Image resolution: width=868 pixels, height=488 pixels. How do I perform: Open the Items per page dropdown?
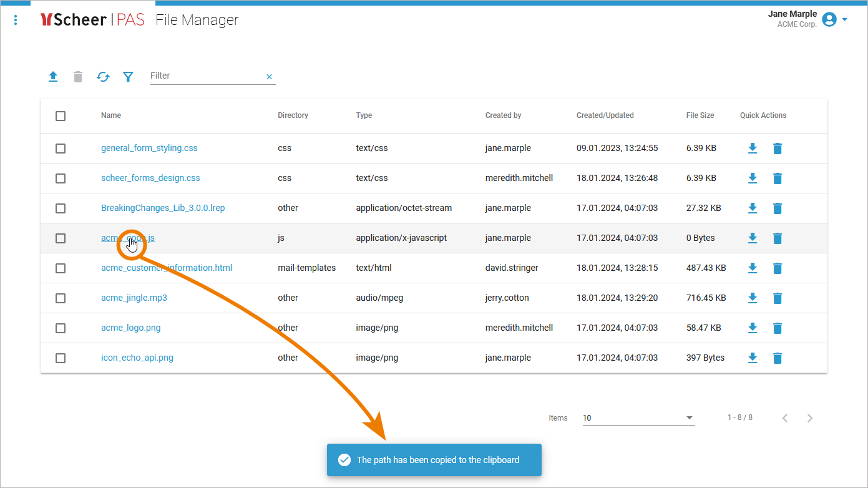click(x=638, y=418)
